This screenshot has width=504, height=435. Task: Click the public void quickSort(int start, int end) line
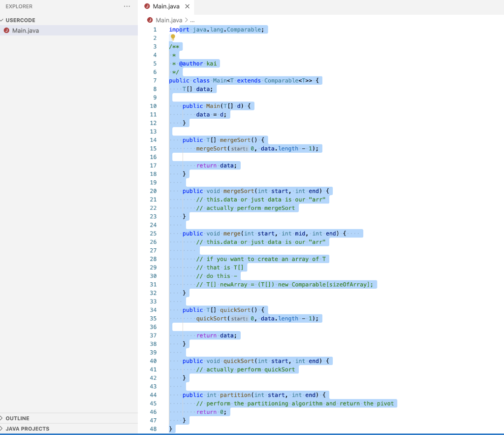click(256, 361)
